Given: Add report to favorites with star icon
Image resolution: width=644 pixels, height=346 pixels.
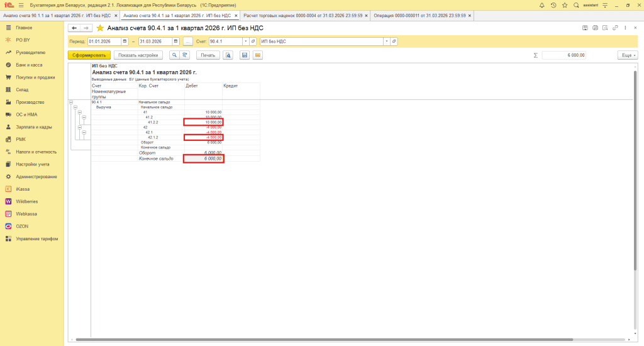Looking at the screenshot, I should point(99,28).
